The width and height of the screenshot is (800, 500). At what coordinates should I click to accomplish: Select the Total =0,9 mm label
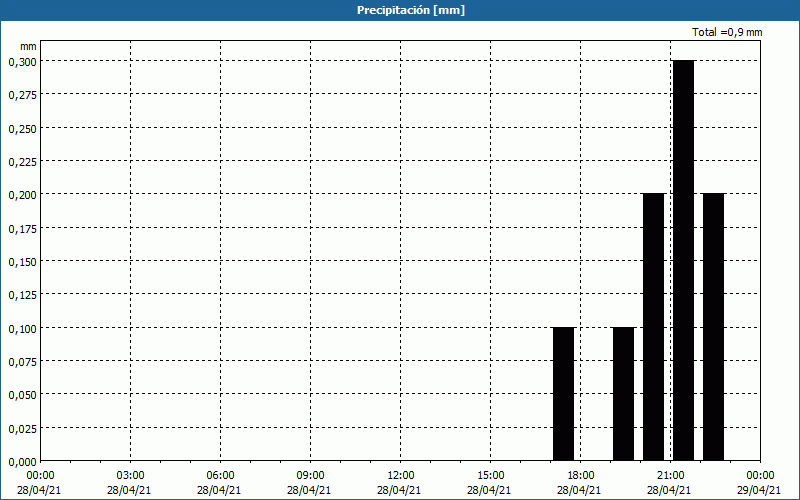727,32
